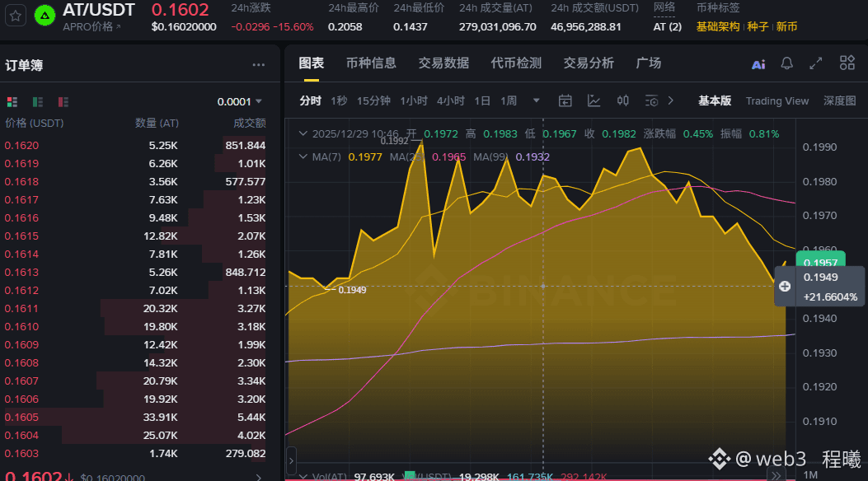Show both buy and sell orders view
This screenshot has height=481, width=868.
tap(12, 102)
